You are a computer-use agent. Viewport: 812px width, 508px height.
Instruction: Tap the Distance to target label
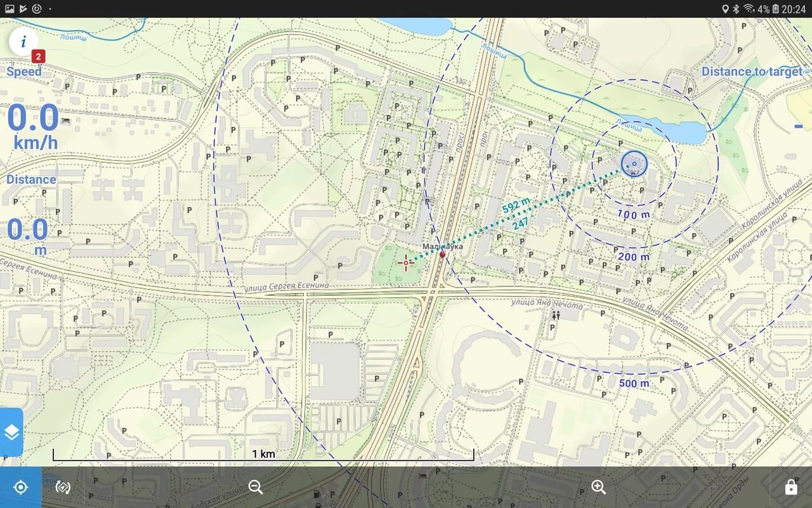(752, 72)
